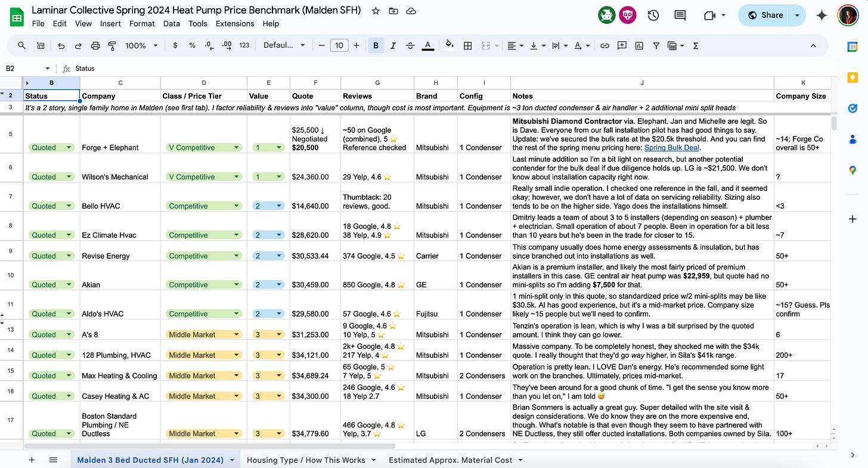Viewport: 868px width, 468px height.
Task: Toggle italic formatting
Action: click(x=393, y=45)
